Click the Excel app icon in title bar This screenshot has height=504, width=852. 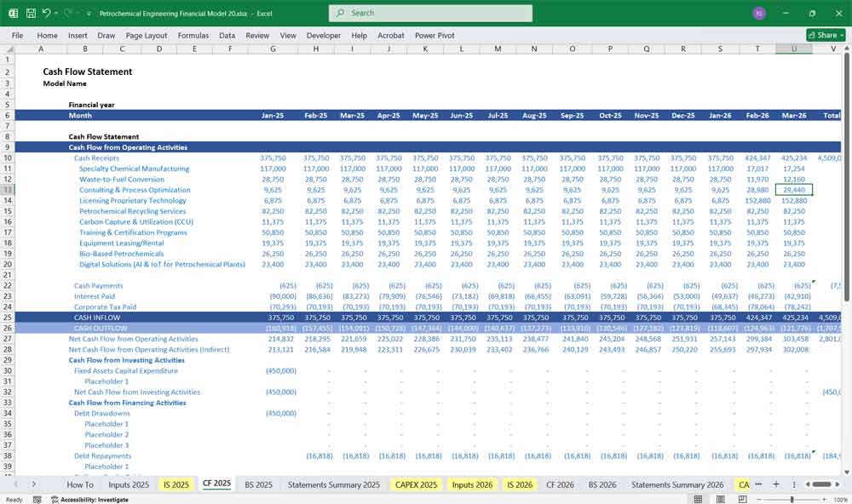[12, 13]
